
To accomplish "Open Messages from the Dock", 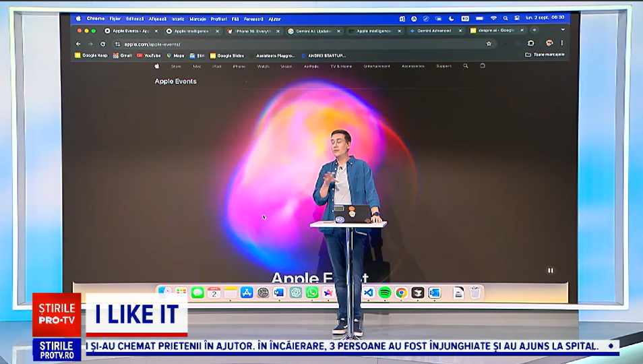I will pyautogui.click(x=197, y=293).
